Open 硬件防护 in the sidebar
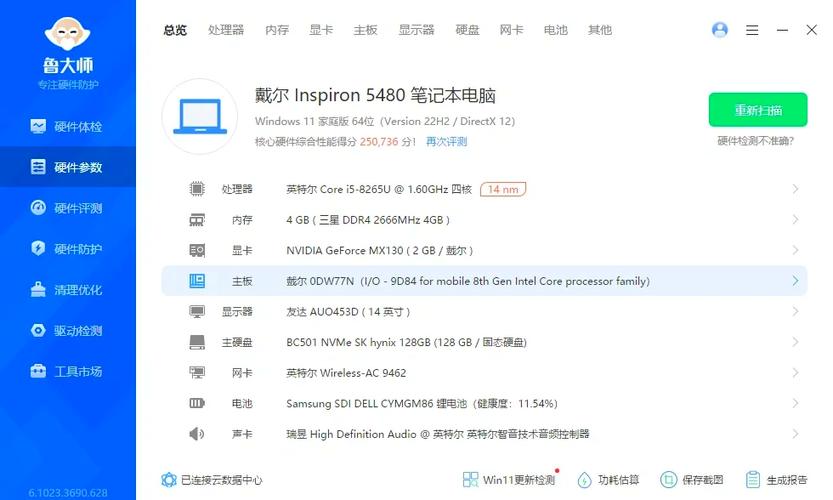 click(x=67, y=249)
